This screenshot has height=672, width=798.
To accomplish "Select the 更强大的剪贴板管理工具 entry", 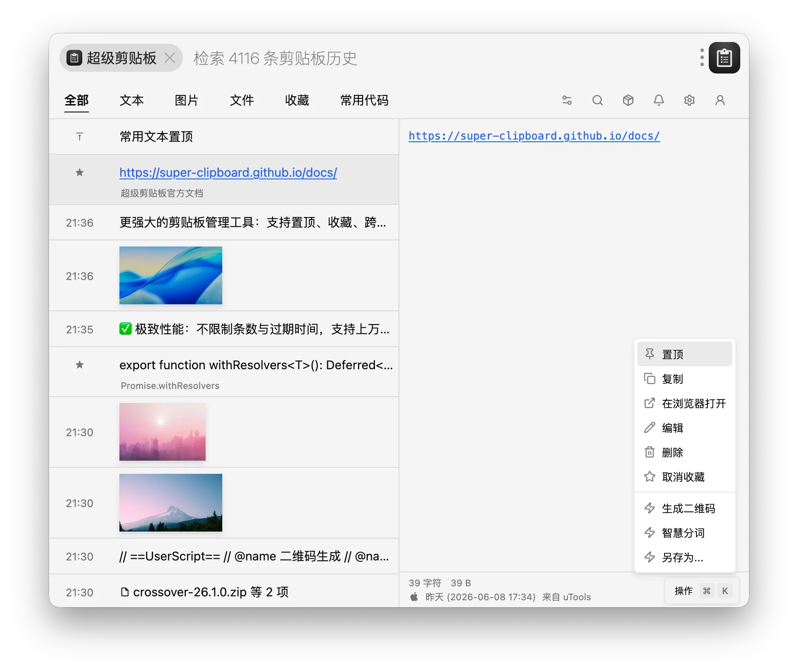I will [x=224, y=222].
